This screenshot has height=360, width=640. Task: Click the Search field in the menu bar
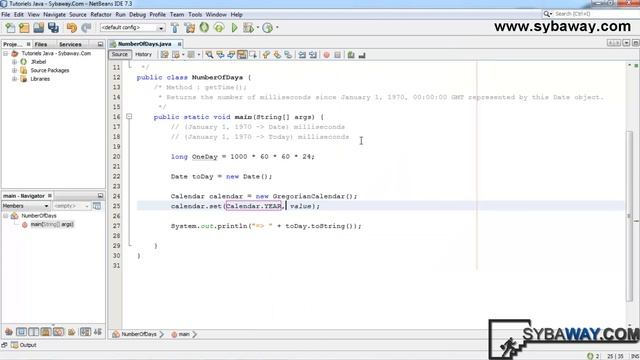pos(591,14)
